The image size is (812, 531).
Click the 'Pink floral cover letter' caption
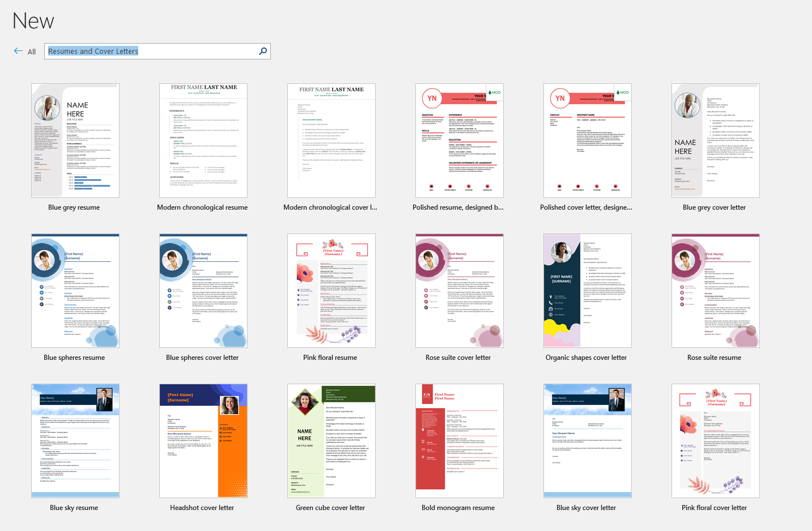coord(715,508)
